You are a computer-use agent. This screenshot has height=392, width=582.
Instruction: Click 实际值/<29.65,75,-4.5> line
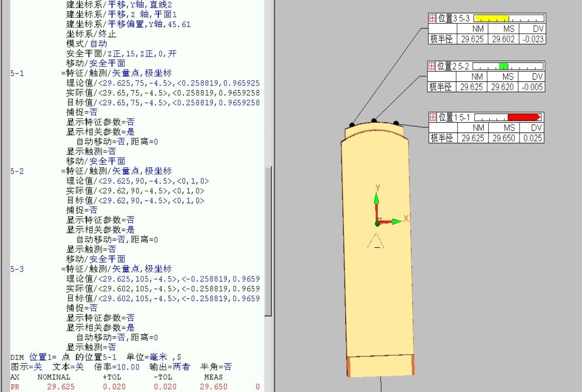[163, 93]
